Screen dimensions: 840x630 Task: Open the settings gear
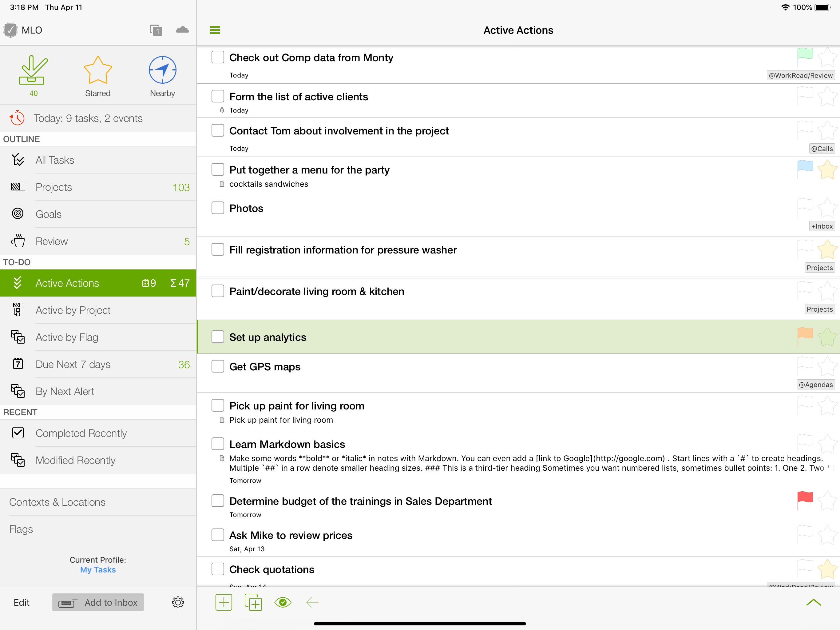click(x=178, y=602)
